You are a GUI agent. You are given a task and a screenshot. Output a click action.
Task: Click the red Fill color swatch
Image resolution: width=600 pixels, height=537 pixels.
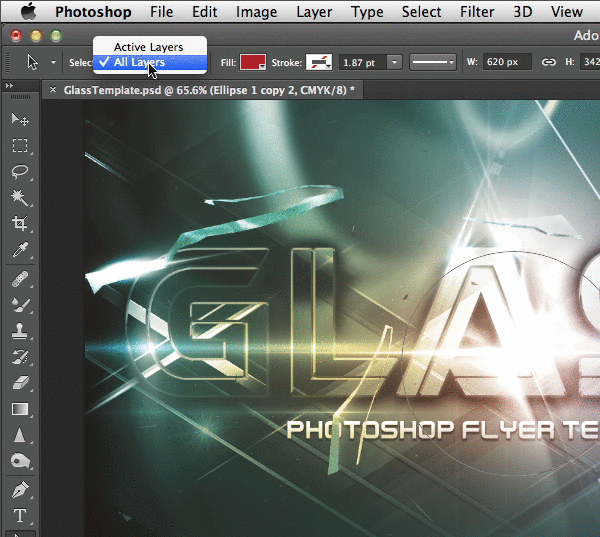point(252,62)
